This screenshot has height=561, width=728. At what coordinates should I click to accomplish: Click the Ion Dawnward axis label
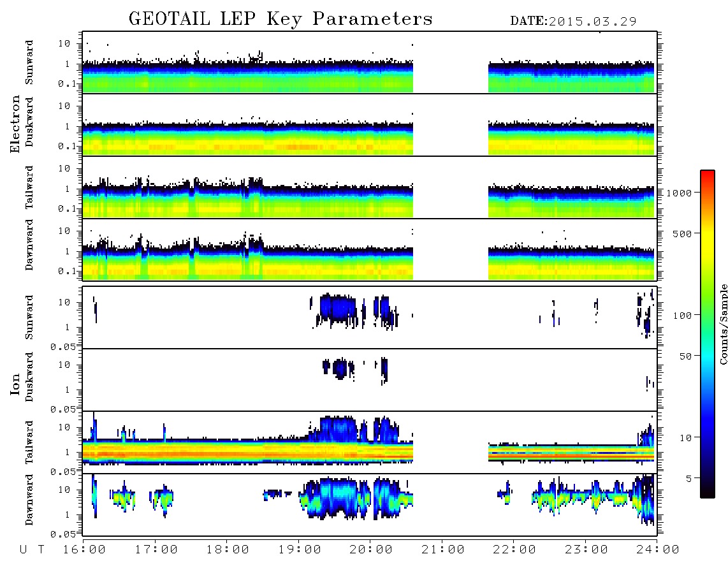[x=29, y=500]
